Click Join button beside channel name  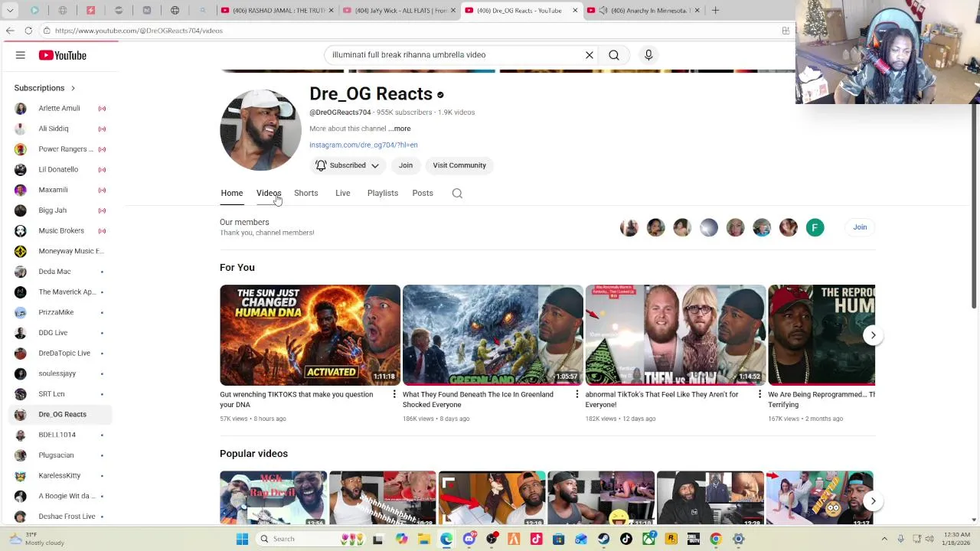[x=406, y=165]
